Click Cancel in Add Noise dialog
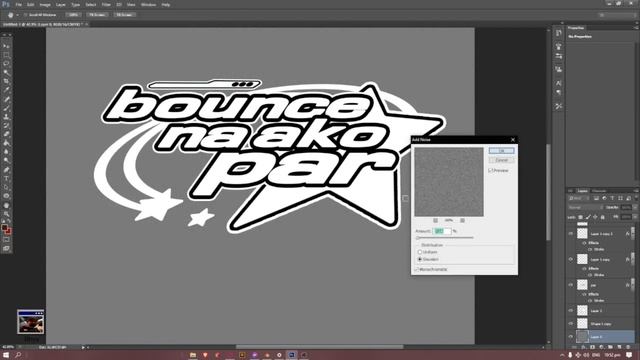The width and height of the screenshot is (640, 360). coord(501,160)
